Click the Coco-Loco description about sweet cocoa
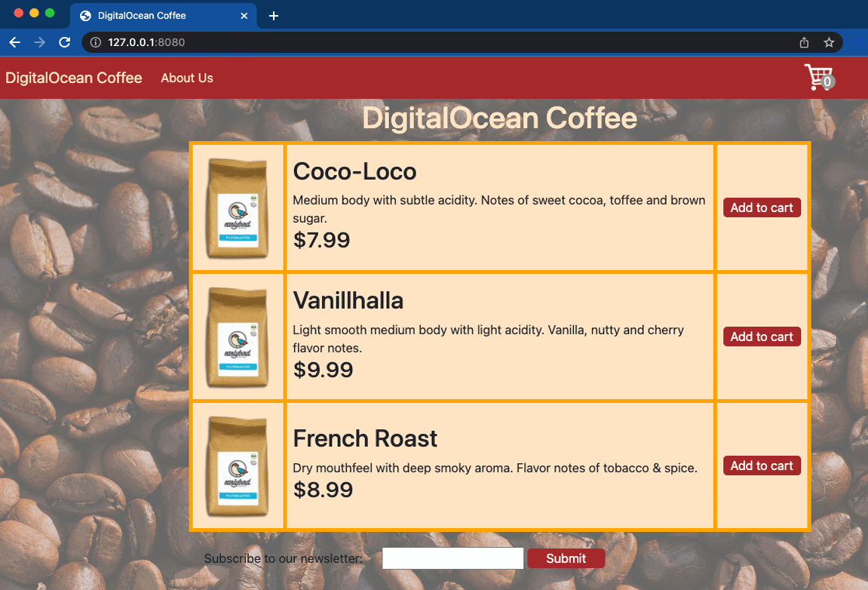868x590 pixels. 499,209
